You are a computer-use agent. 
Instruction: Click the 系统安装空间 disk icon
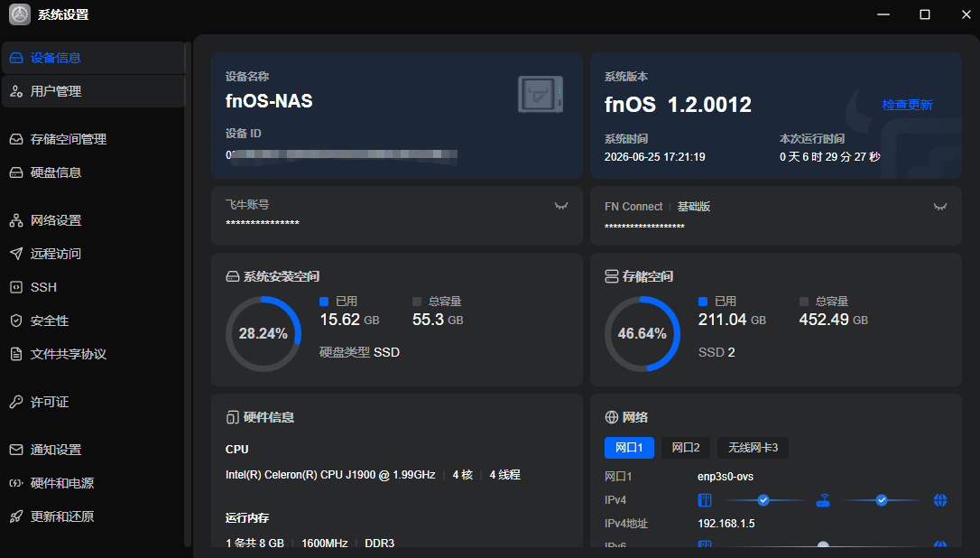click(233, 276)
